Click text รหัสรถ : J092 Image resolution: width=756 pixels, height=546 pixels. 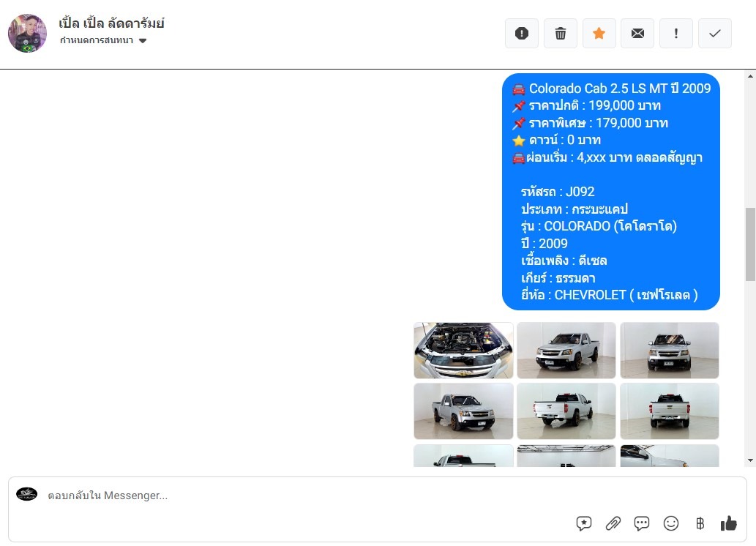(x=558, y=192)
